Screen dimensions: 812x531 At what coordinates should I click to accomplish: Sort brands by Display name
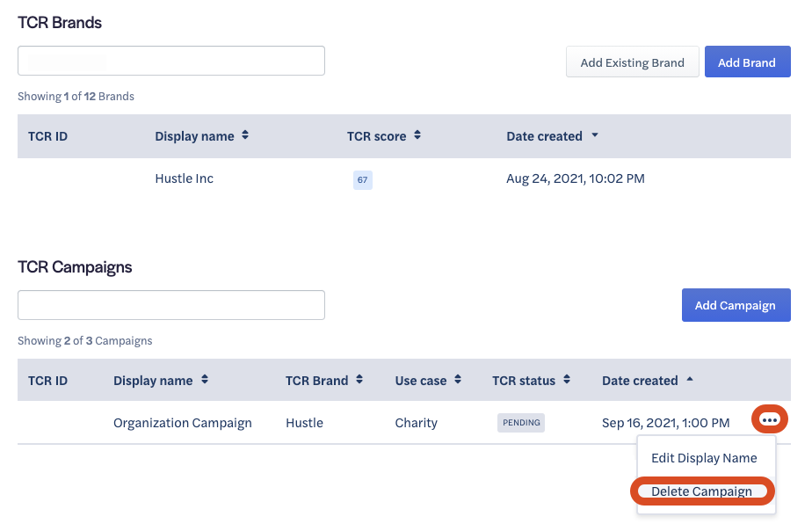click(x=201, y=136)
